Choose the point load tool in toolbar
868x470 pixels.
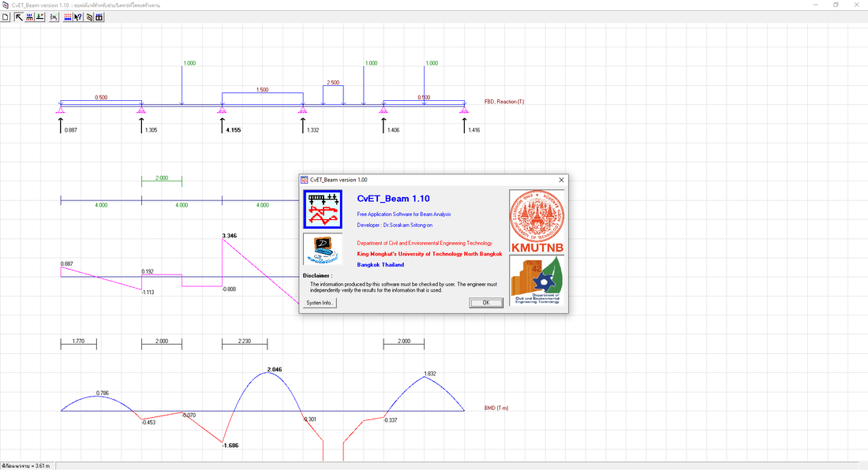pos(40,17)
